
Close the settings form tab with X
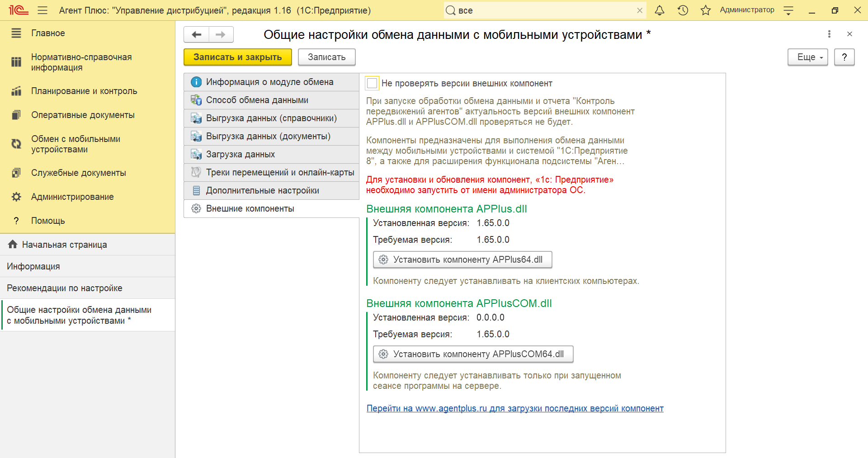849,34
